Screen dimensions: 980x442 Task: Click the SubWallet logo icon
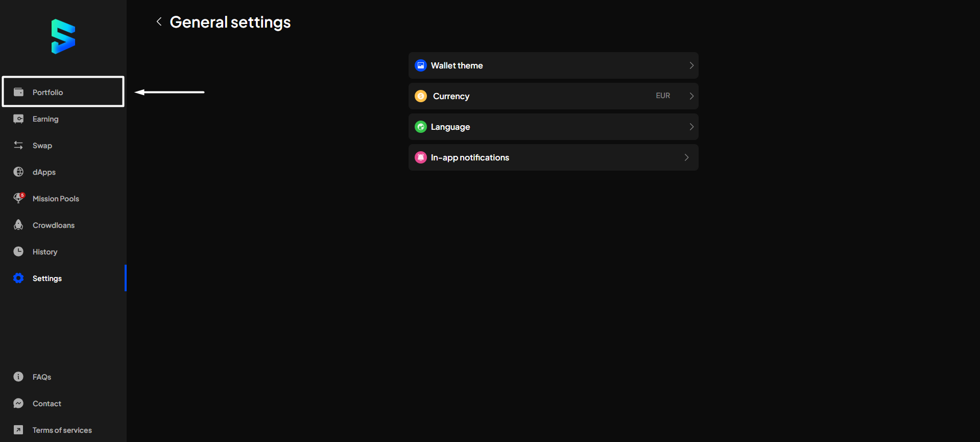pos(63,36)
